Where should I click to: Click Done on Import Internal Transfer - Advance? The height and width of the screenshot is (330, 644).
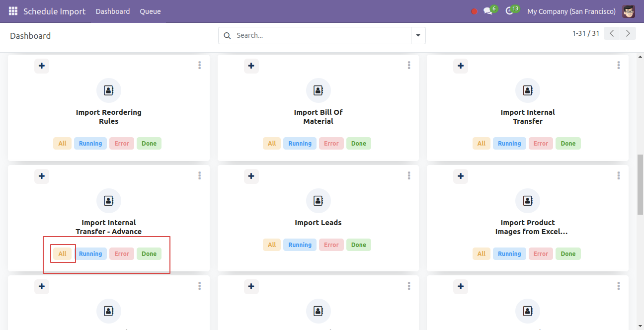point(149,254)
